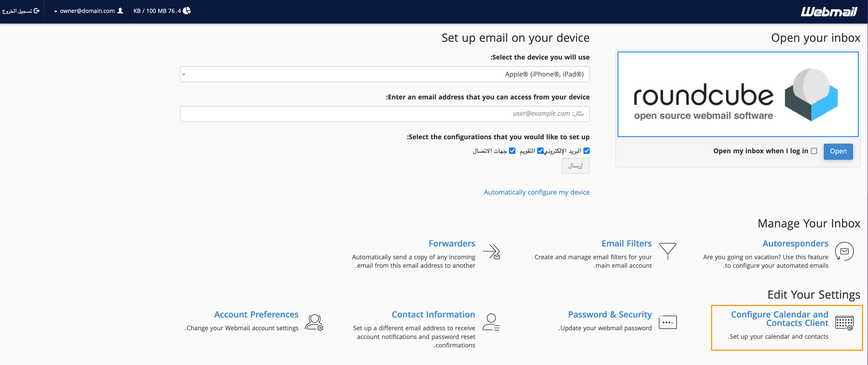868x365 pixels.
Task: Click Automatically configure my device link
Action: pyautogui.click(x=536, y=192)
